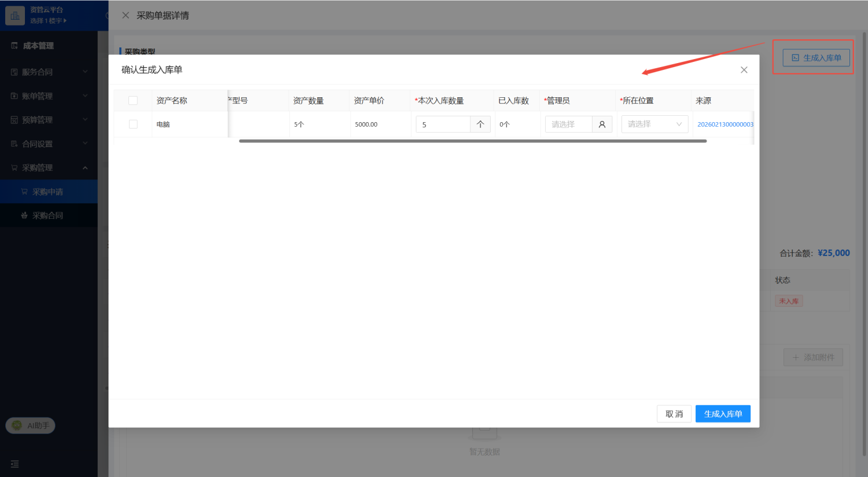The width and height of the screenshot is (868, 477).
Task: Collapse the sidebar using bottom menu icon
Action: (x=15, y=464)
